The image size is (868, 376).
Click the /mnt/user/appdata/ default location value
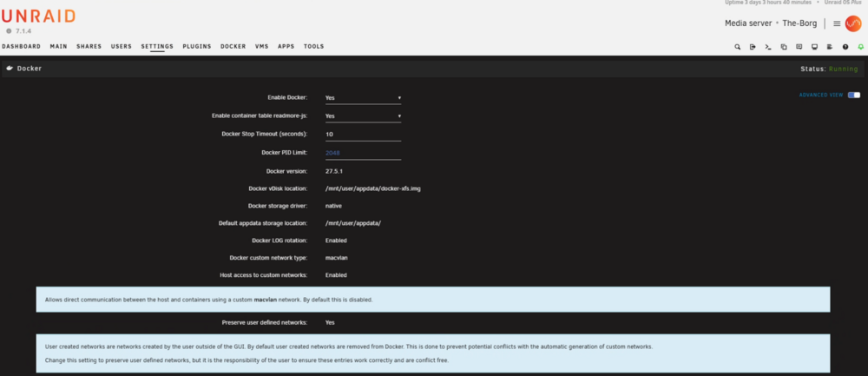pyautogui.click(x=352, y=223)
